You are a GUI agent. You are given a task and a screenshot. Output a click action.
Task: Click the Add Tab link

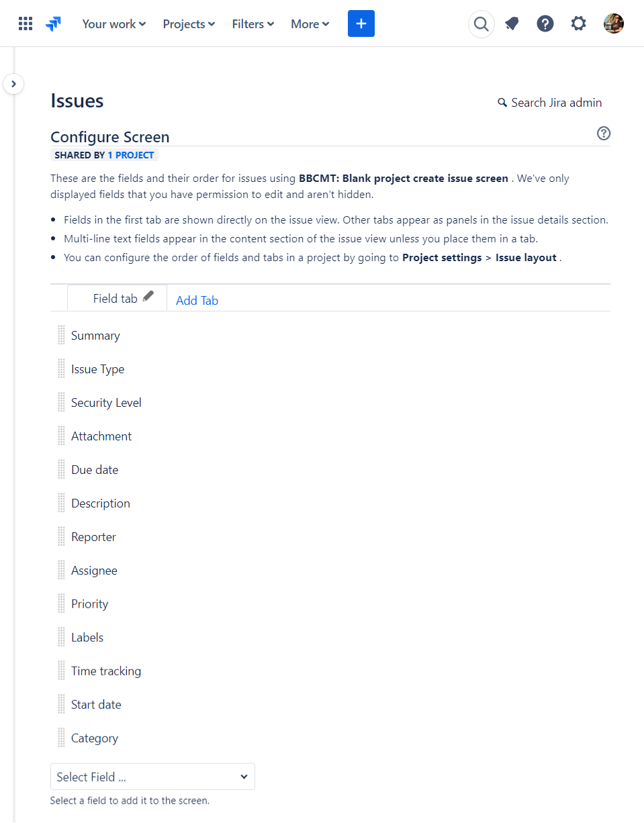coord(197,300)
